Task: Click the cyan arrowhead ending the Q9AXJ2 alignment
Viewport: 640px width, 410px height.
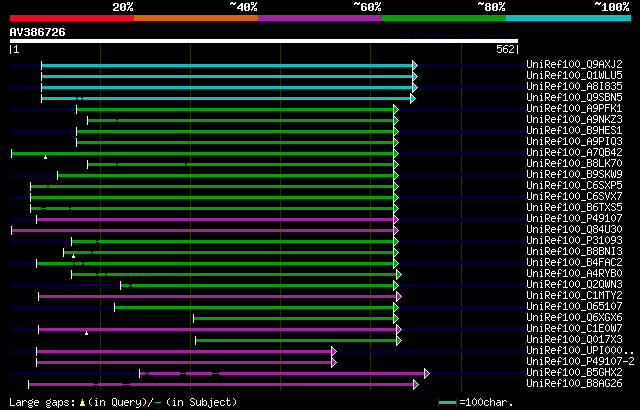Action: [x=415, y=65]
